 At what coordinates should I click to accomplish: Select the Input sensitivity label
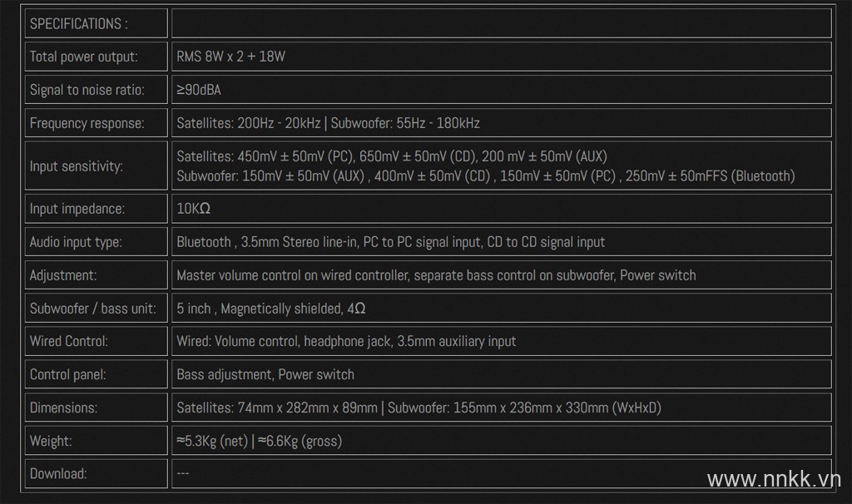click(x=76, y=166)
